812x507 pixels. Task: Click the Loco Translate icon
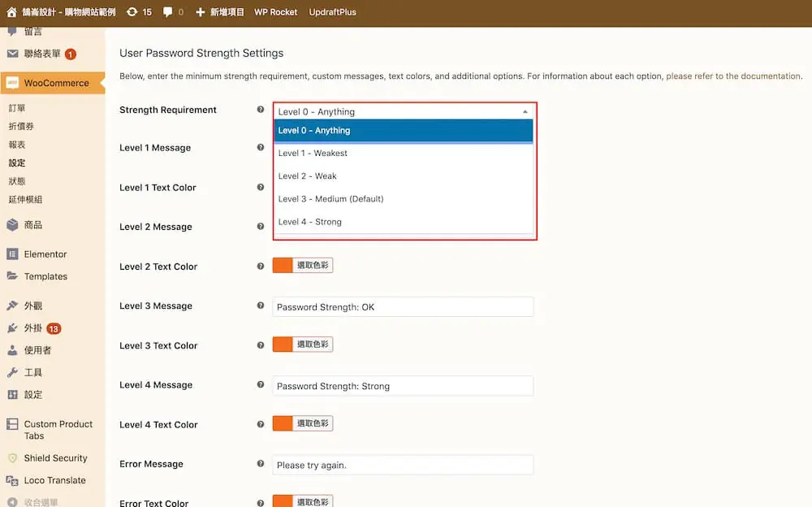12,480
